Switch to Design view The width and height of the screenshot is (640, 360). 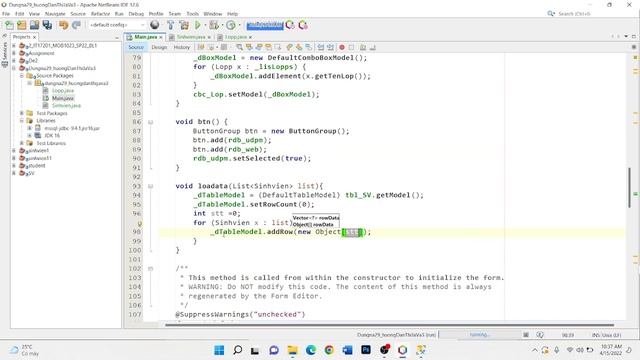159,47
